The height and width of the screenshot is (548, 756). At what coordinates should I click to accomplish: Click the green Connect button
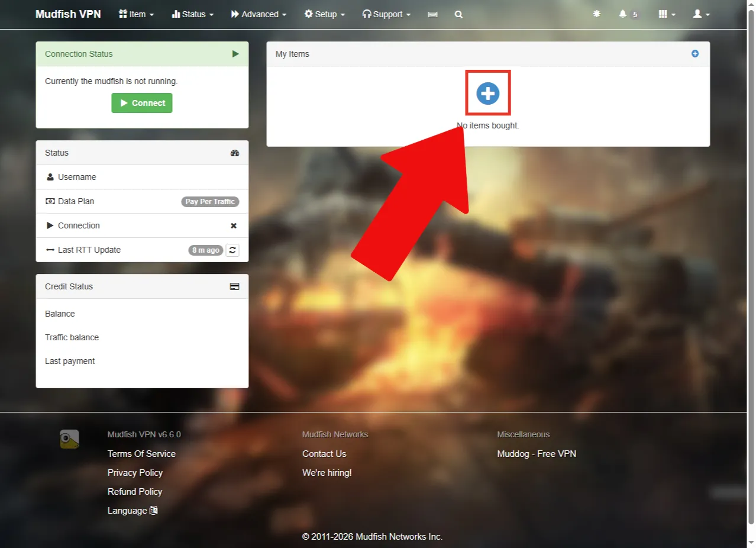tap(142, 103)
